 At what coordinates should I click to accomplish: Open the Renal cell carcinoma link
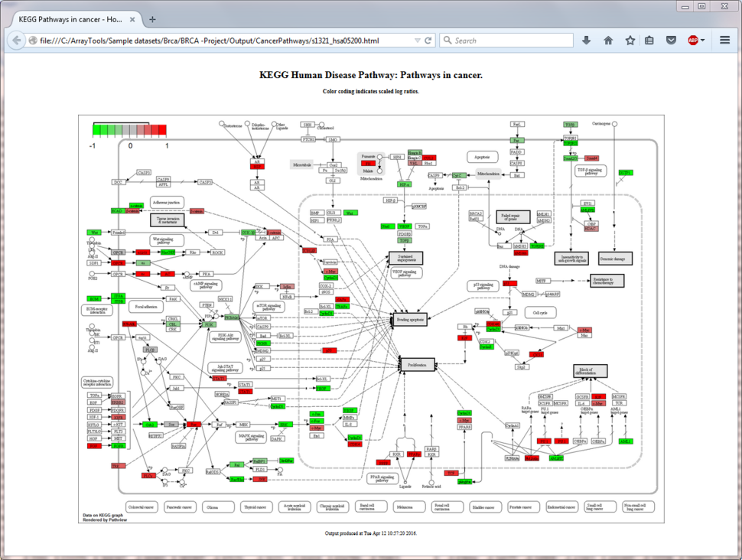point(447,506)
